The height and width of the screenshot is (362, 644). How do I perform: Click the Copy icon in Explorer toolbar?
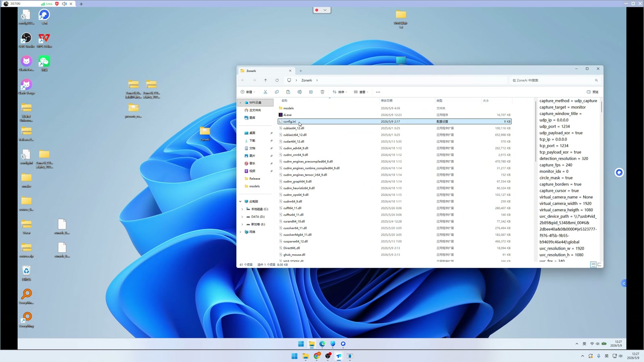click(277, 92)
